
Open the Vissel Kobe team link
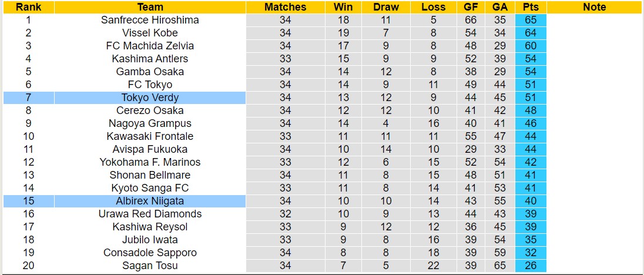[x=150, y=33]
